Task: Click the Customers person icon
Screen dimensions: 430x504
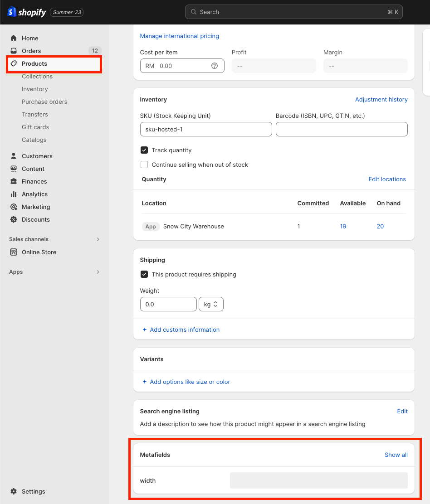Action: coord(14,156)
